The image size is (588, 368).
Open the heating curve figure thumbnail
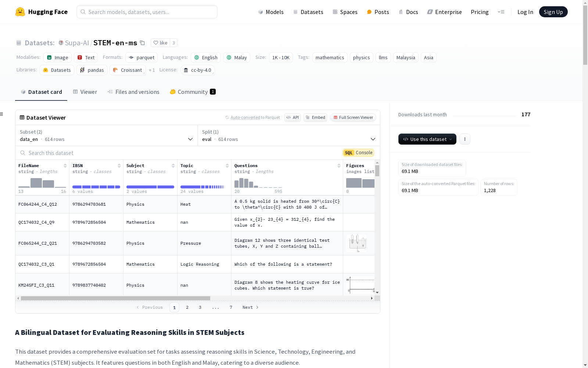tap(360, 285)
